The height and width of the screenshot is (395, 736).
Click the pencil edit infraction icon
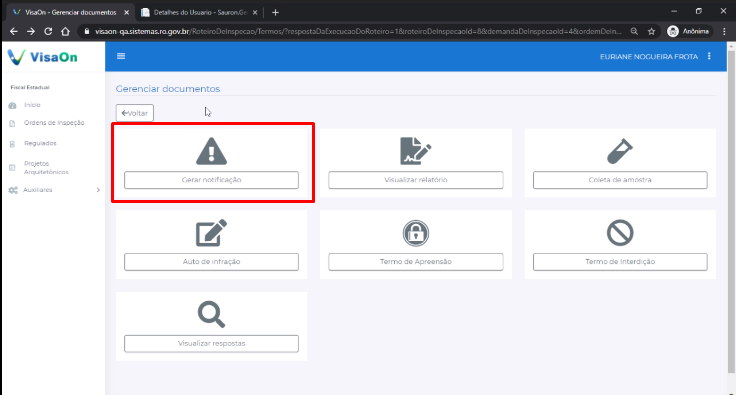[211, 233]
